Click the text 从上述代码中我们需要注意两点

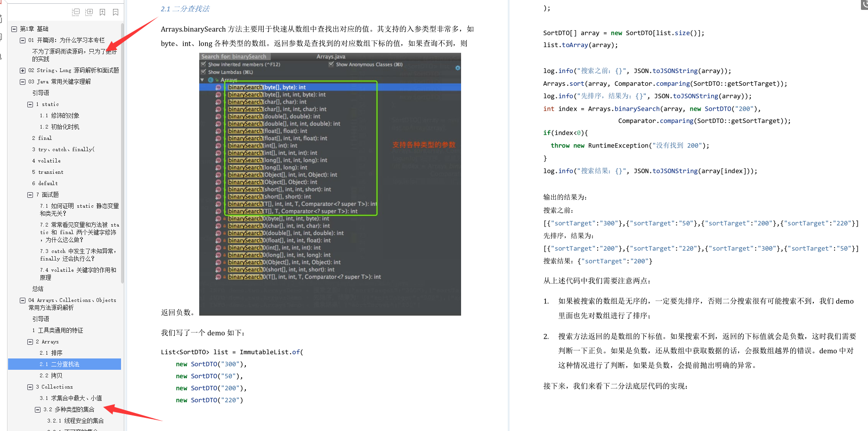pos(597,281)
